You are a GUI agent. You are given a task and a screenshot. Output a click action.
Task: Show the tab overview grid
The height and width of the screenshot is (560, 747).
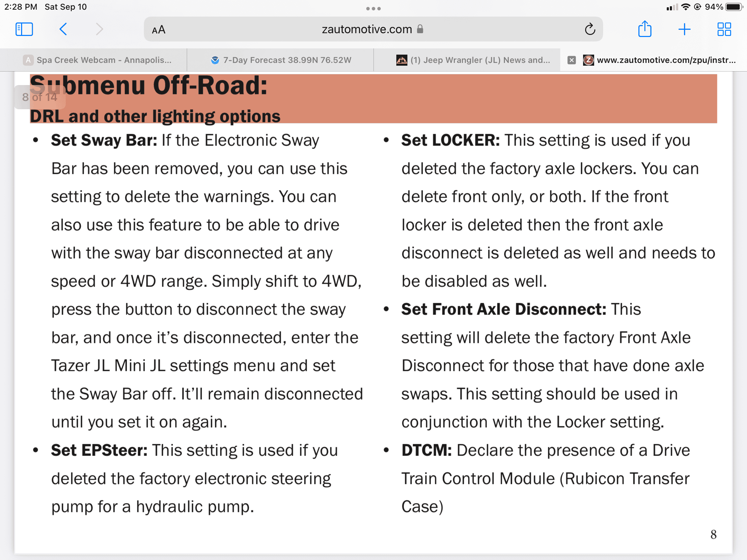click(x=724, y=29)
